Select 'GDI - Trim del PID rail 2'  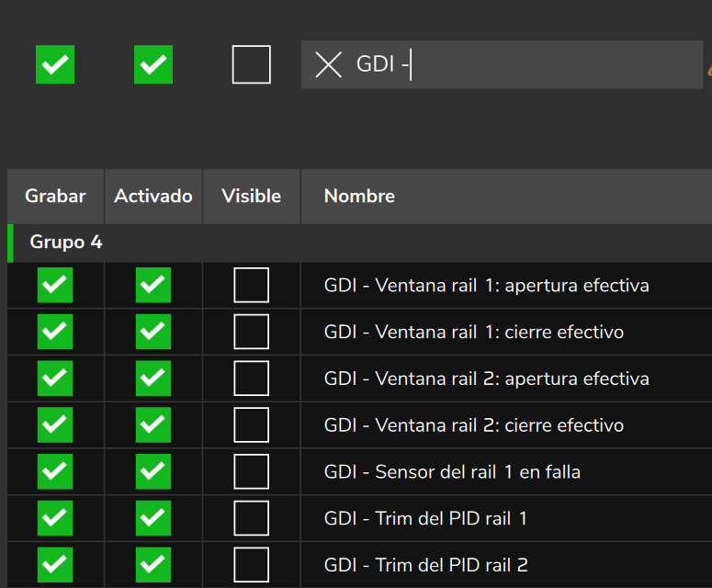pos(426,565)
